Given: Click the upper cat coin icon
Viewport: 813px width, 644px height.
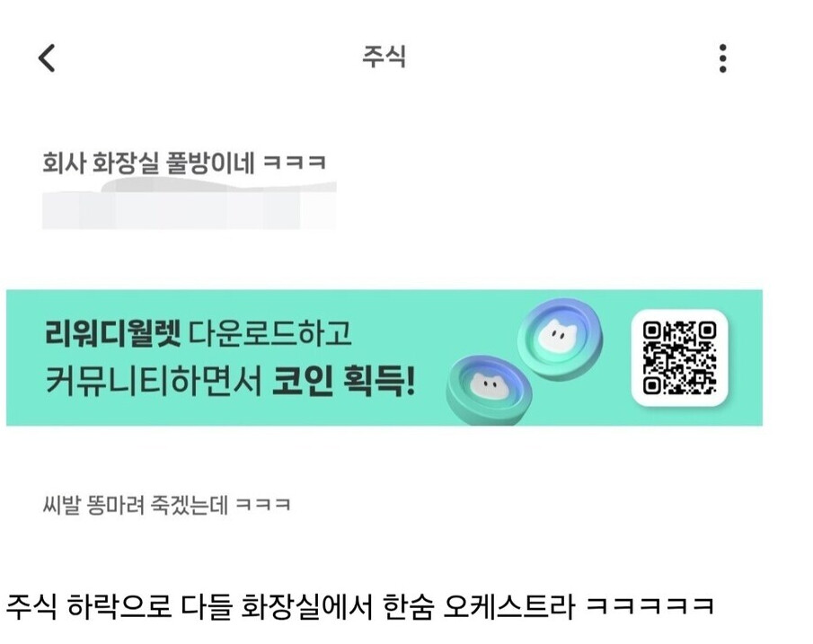Looking at the screenshot, I should coord(561,337).
